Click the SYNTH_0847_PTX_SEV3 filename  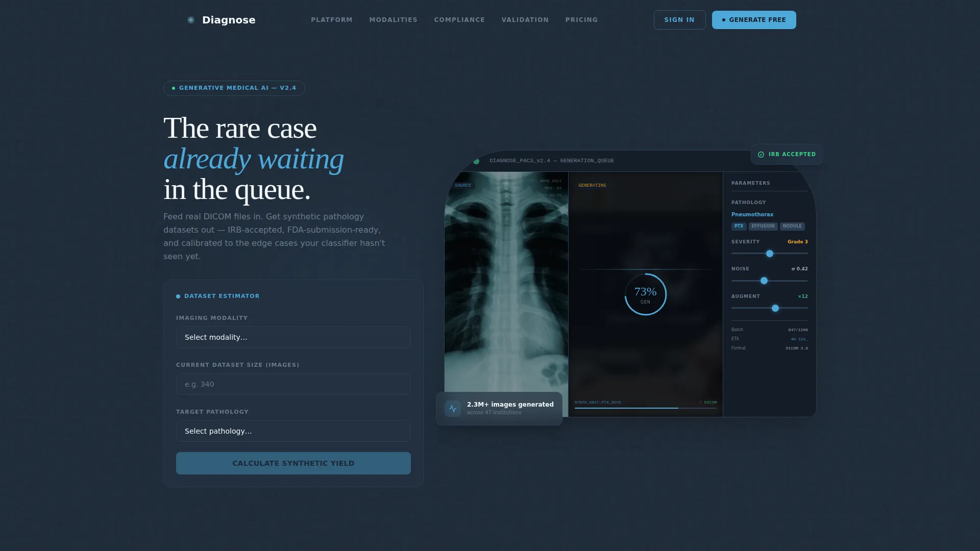pos(598,403)
